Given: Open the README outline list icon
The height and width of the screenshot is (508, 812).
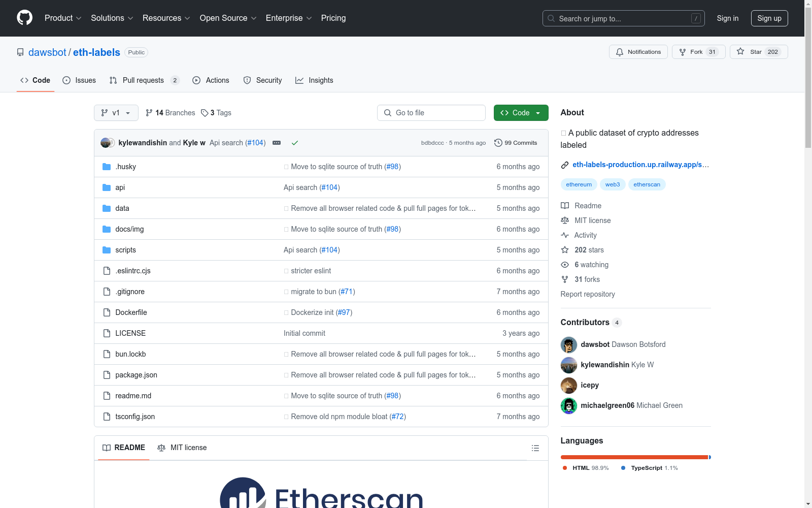Looking at the screenshot, I should [535, 448].
